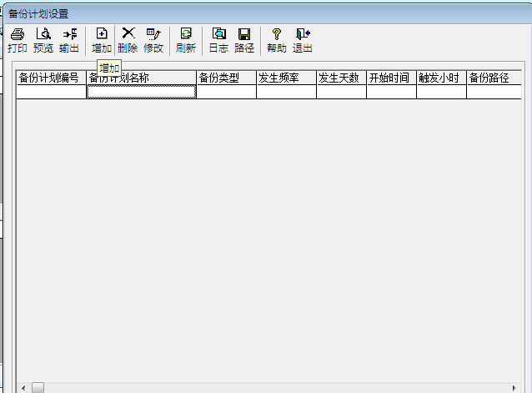This screenshot has height=393, width=532.
Task: Select the 发生频率 column header
Action: [286, 78]
